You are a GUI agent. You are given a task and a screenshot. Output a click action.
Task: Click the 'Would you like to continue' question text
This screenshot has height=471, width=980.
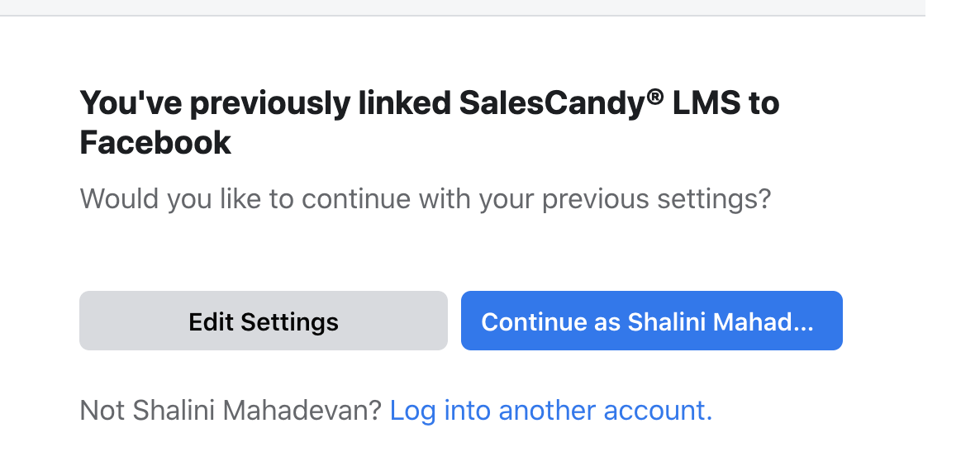425,199
